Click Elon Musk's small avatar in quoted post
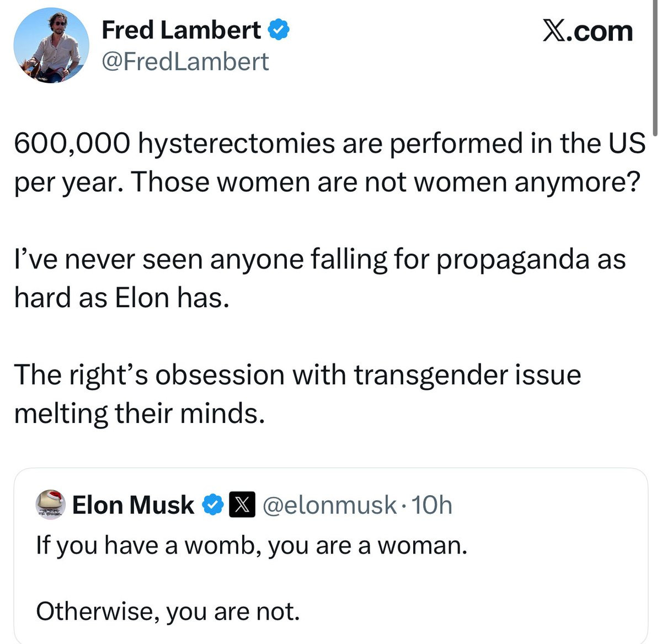 tap(51, 505)
